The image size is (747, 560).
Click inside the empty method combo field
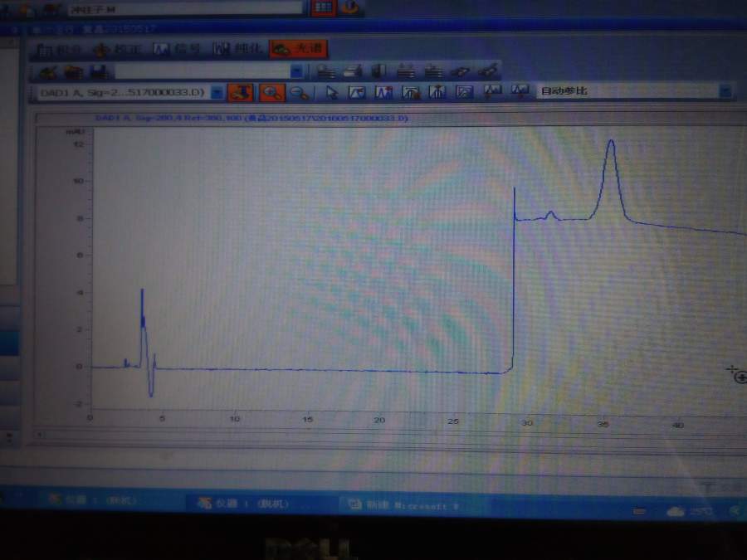(203, 71)
